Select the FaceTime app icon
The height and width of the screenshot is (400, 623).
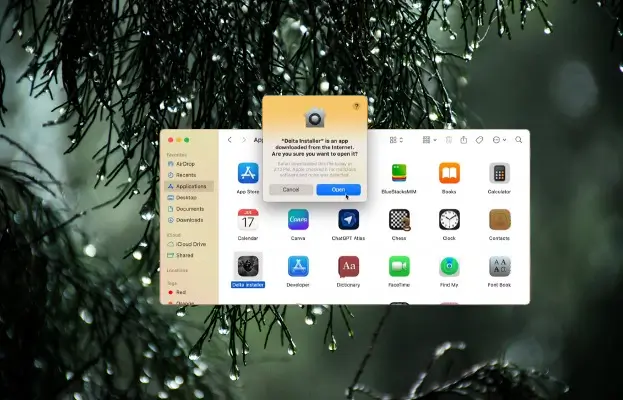[399, 266]
